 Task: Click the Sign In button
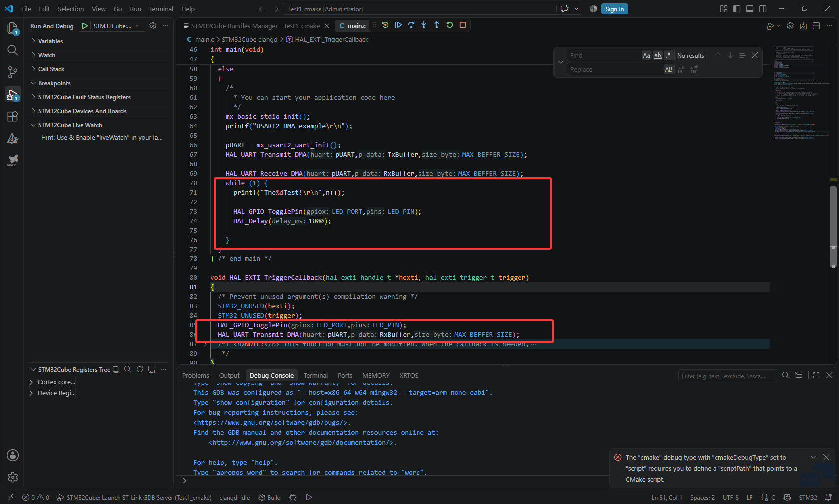pyautogui.click(x=614, y=9)
